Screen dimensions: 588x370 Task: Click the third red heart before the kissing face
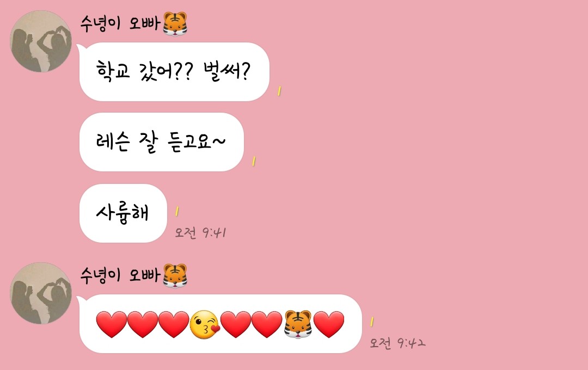coord(174,325)
